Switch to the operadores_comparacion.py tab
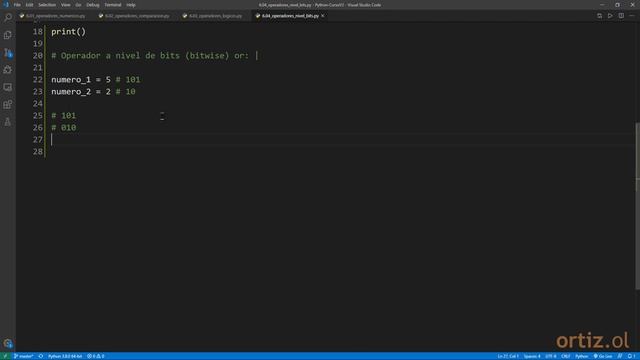 [x=136, y=16]
